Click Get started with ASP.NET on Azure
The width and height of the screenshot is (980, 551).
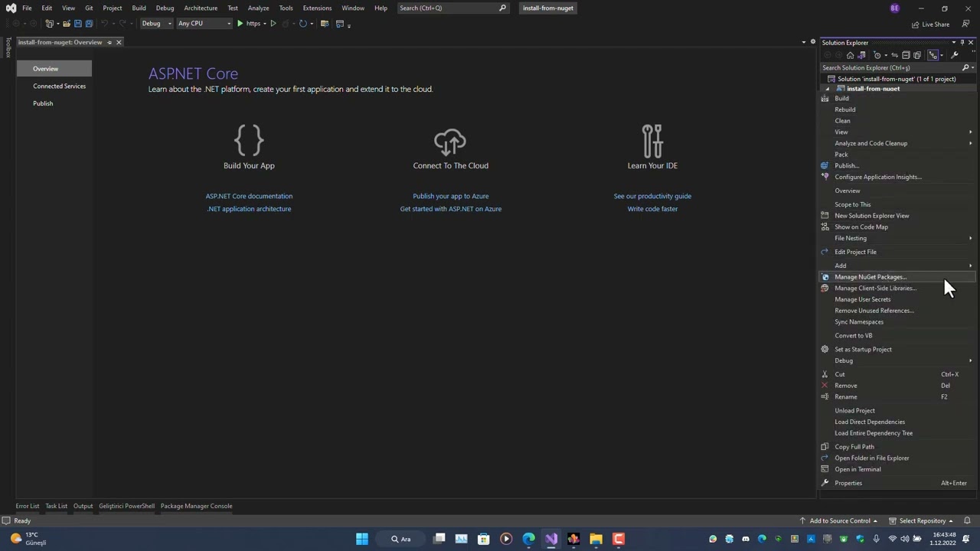(x=450, y=209)
